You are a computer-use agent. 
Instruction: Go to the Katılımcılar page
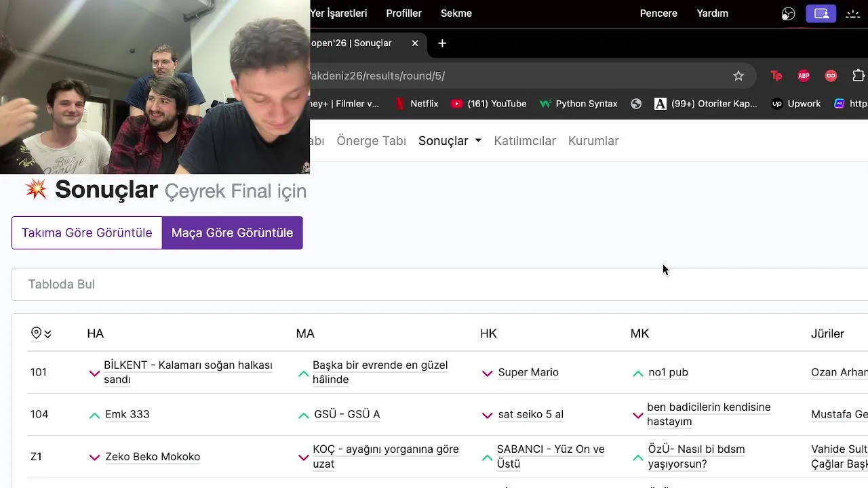tap(525, 141)
